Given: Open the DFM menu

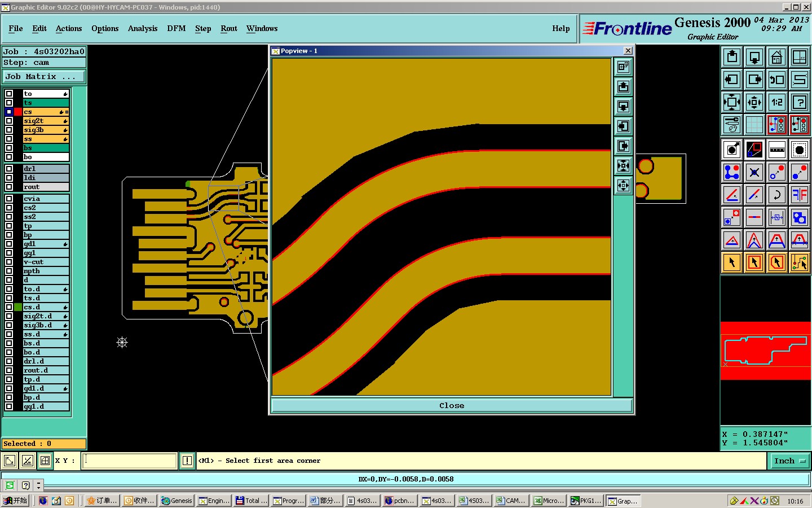Looking at the screenshot, I should point(176,28).
